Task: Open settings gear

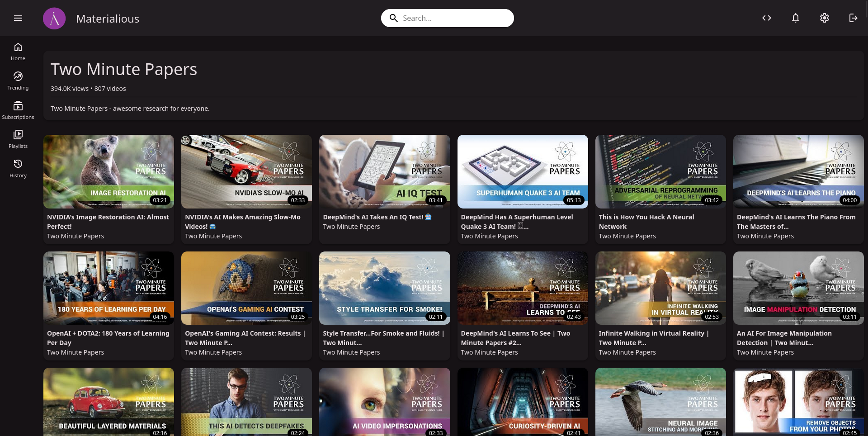Action: pos(825,18)
